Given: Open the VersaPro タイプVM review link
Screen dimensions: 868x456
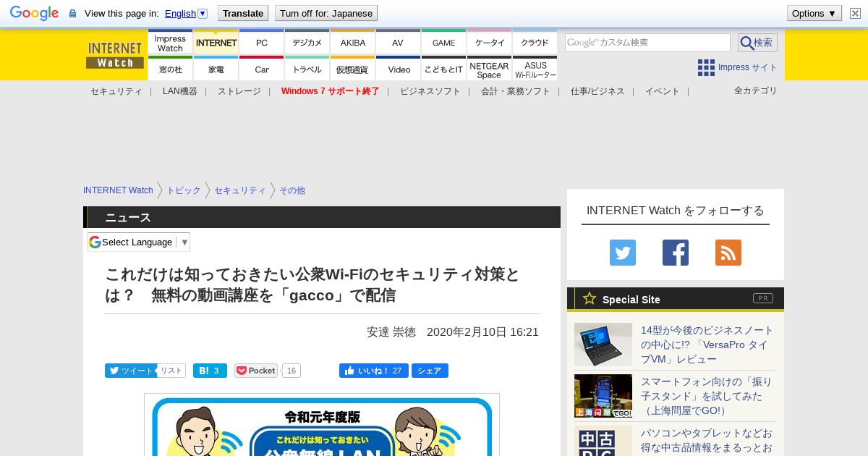Looking at the screenshot, I should pos(707,345).
